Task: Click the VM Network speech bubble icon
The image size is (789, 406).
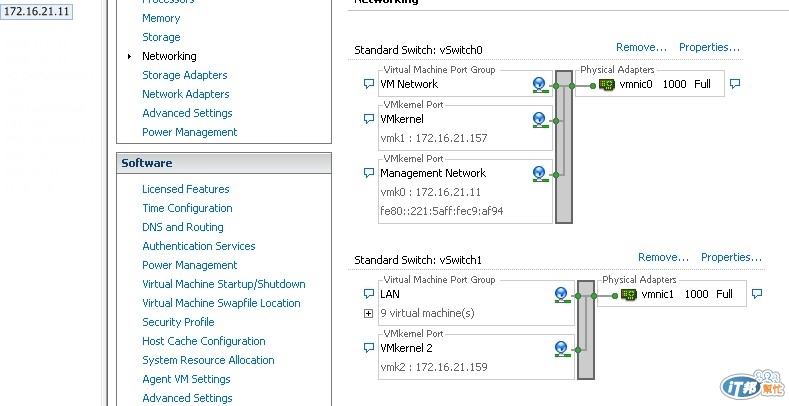Action: [x=369, y=85]
